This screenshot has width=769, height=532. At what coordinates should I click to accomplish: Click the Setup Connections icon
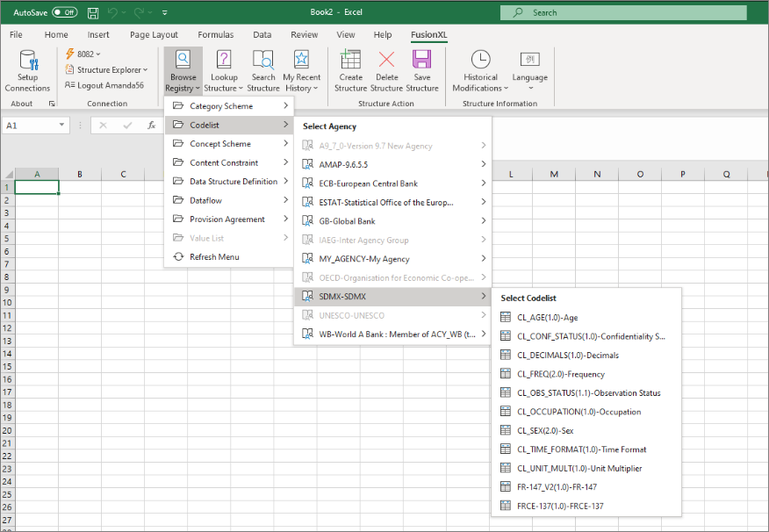[x=27, y=61]
